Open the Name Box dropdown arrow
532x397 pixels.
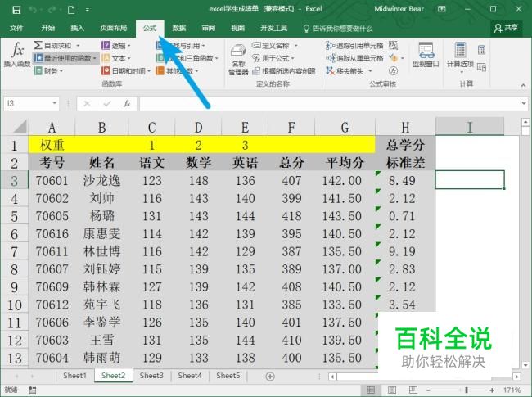tap(54, 103)
